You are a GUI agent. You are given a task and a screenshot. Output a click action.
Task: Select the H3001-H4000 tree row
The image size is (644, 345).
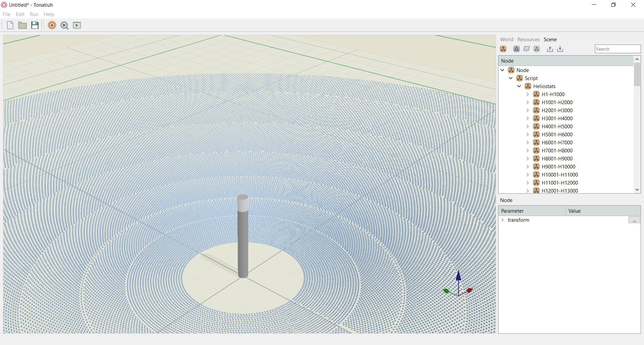point(557,118)
